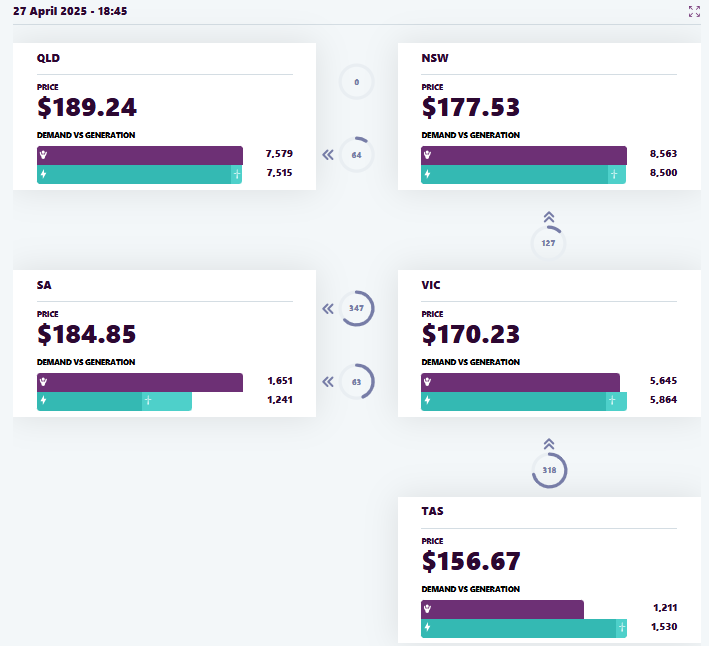Click the SA generation lightning bolt icon

point(43,400)
